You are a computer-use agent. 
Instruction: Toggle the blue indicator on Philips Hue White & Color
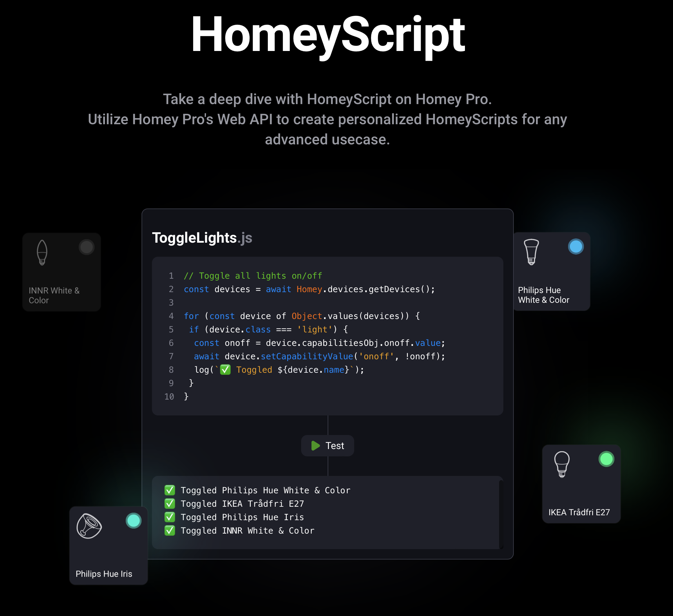(x=576, y=247)
